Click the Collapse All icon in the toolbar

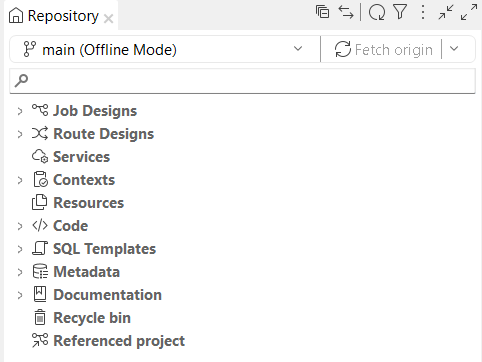[x=322, y=12]
